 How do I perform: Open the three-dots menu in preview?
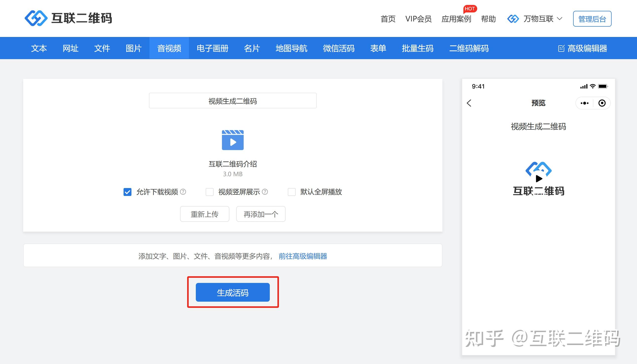(584, 103)
